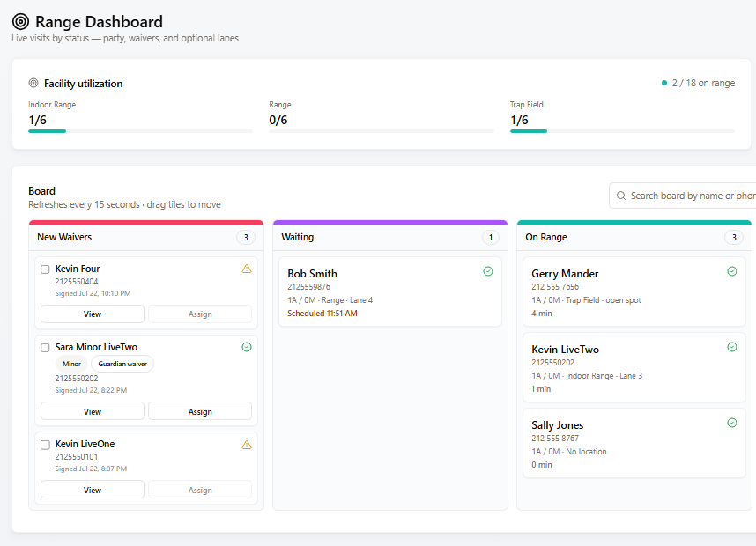Image resolution: width=756 pixels, height=546 pixels.
Task: Click the Range Dashboard target logo icon
Action: 21,22
